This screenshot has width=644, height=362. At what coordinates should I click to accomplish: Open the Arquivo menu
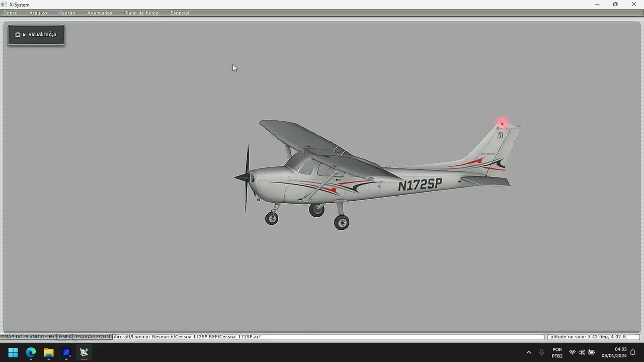pos(38,13)
